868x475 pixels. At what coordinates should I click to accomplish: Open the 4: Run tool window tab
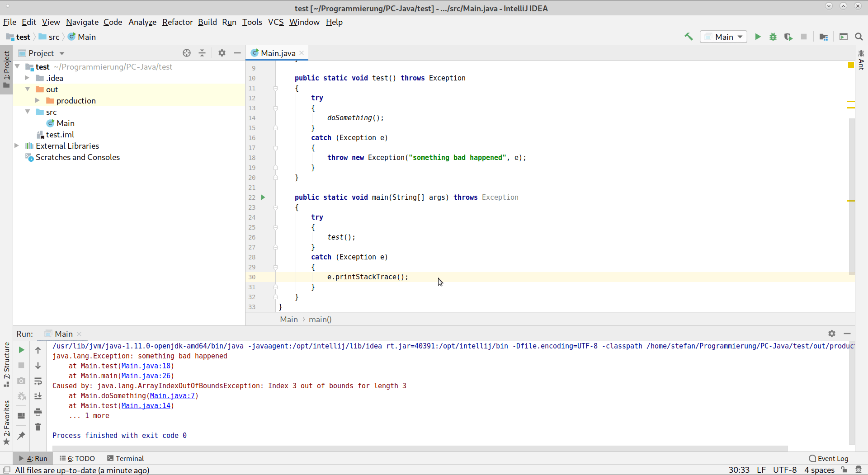[x=33, y=458]
